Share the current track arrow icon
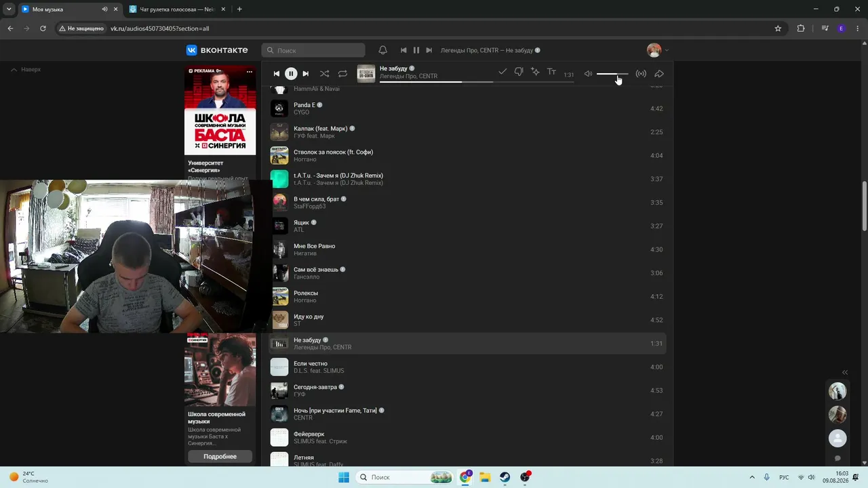This screenshot has width=868, height=488. (659, 73)
